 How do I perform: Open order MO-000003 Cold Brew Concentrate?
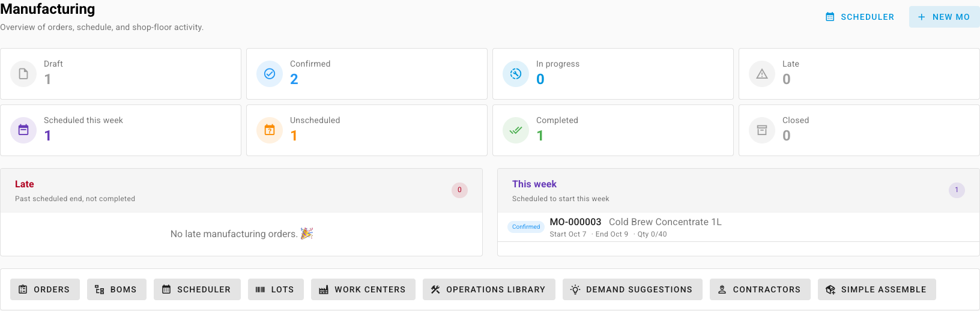[739, 228]
